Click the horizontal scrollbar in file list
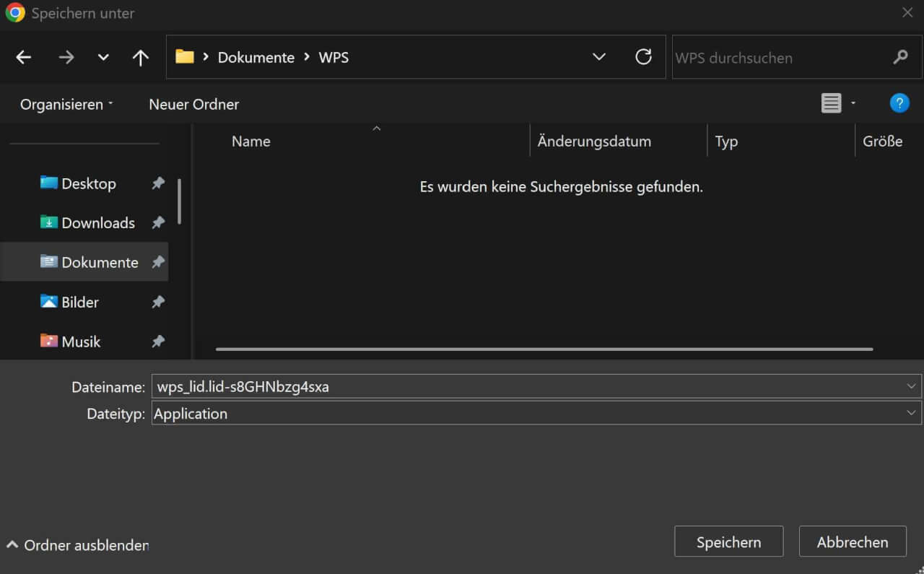Screen dimensions: 924x574 [x=544, y=349]
